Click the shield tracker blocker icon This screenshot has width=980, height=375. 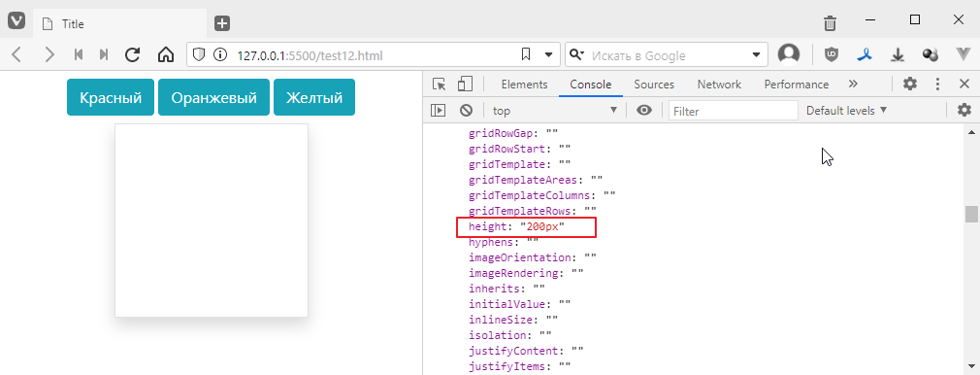coord(199,55)
